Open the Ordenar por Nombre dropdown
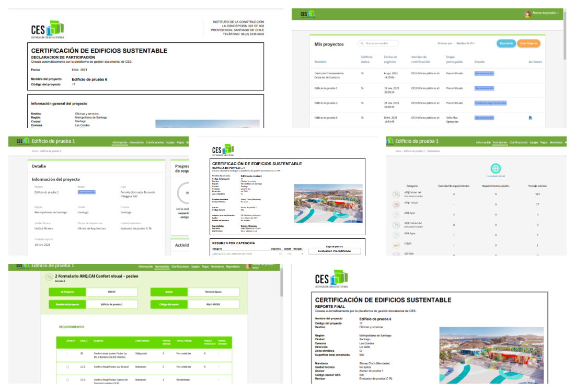The image size is (575, 392). coord(465,43)
